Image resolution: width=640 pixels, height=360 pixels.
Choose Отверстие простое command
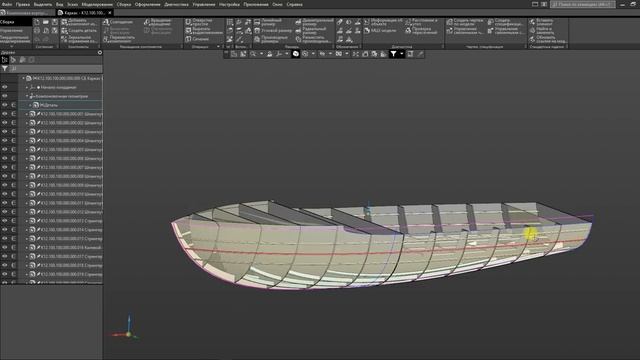point(199,22)
